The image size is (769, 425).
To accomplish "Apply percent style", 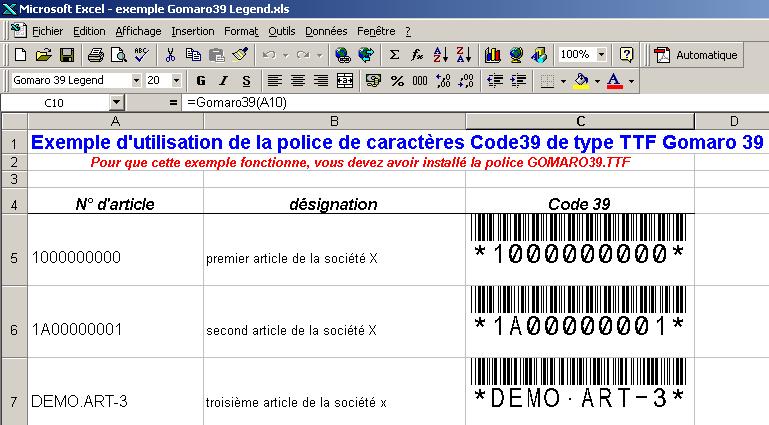I will tap(397, 80).
